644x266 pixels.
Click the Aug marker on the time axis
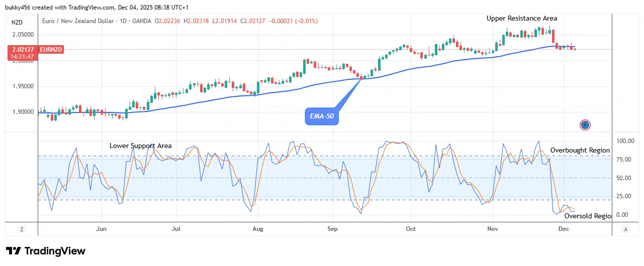coord(257,229)
